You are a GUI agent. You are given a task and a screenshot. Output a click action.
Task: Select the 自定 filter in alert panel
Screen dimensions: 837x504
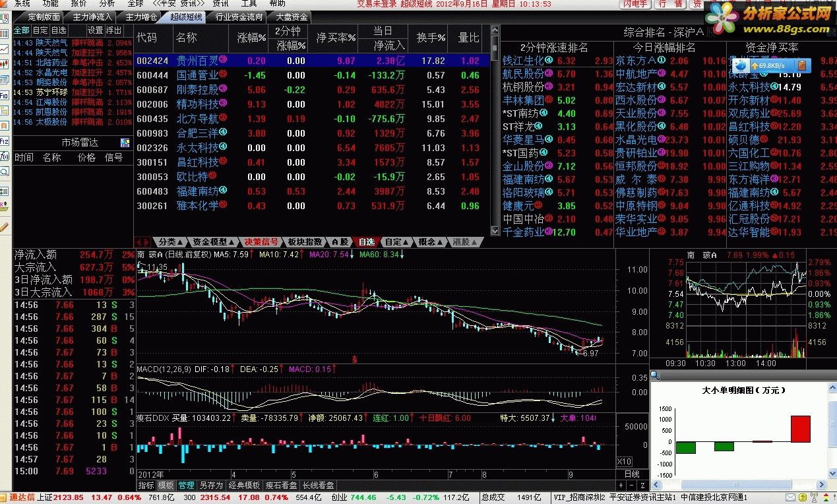click(40, 30)
